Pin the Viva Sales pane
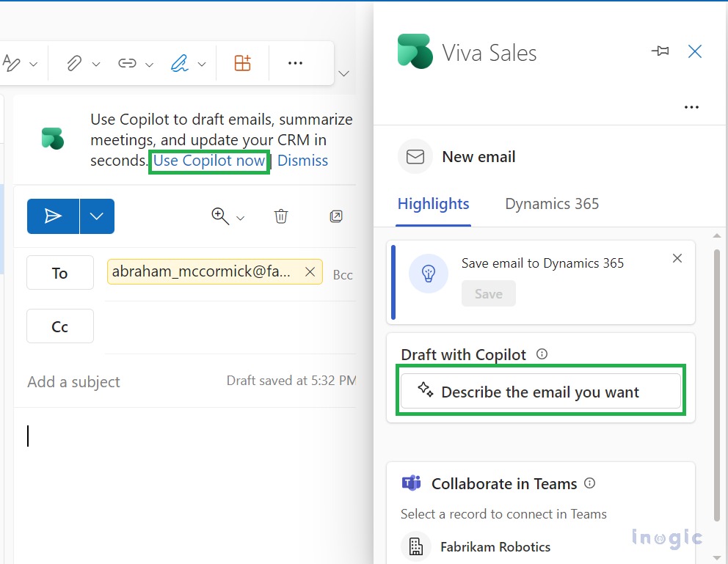 (x=660, y=51)
